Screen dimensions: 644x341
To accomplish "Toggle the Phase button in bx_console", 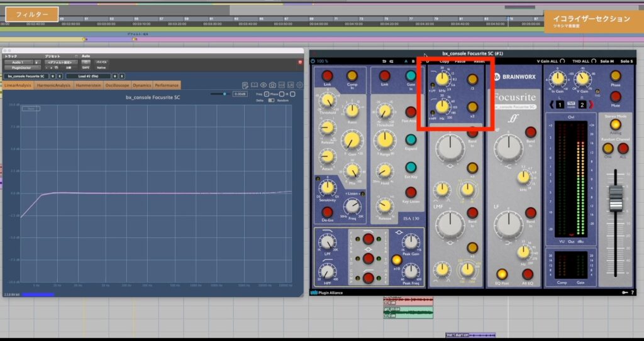I will click(615, 76).
